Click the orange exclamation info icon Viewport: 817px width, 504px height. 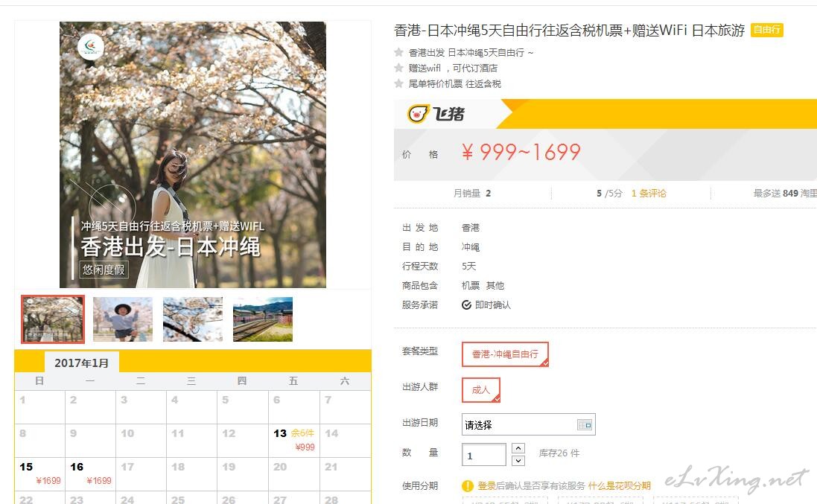coord(468,486)
